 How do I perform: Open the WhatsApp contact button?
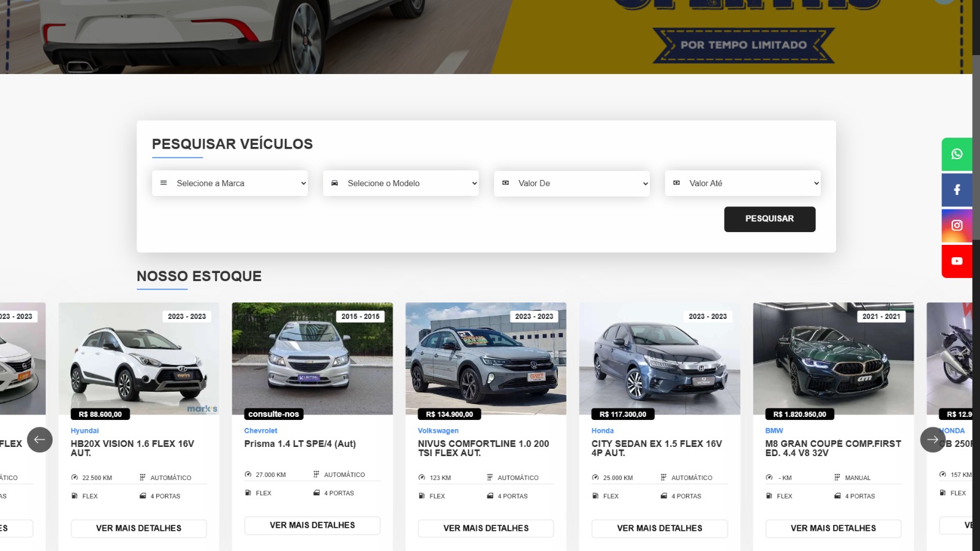[957, 154]
